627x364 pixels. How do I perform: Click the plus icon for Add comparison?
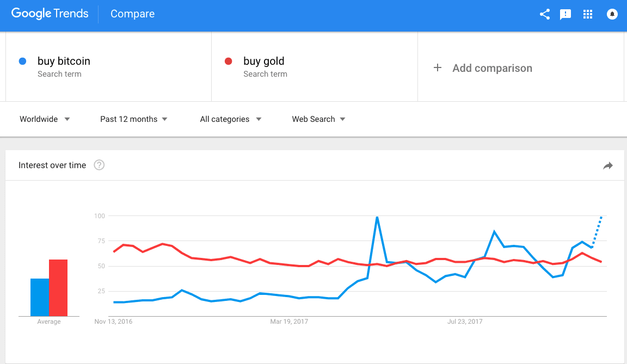(x=438, y=67)
